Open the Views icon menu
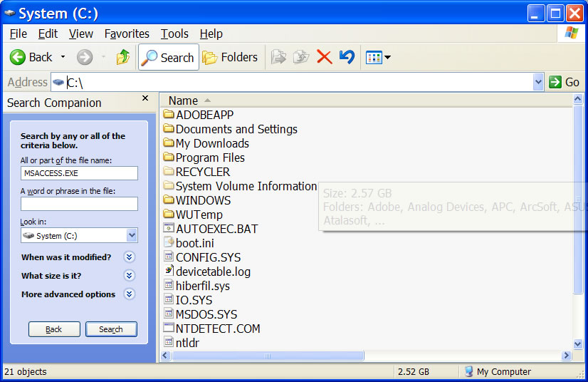Viewport: 588px width, 382px height. [378, 58]
